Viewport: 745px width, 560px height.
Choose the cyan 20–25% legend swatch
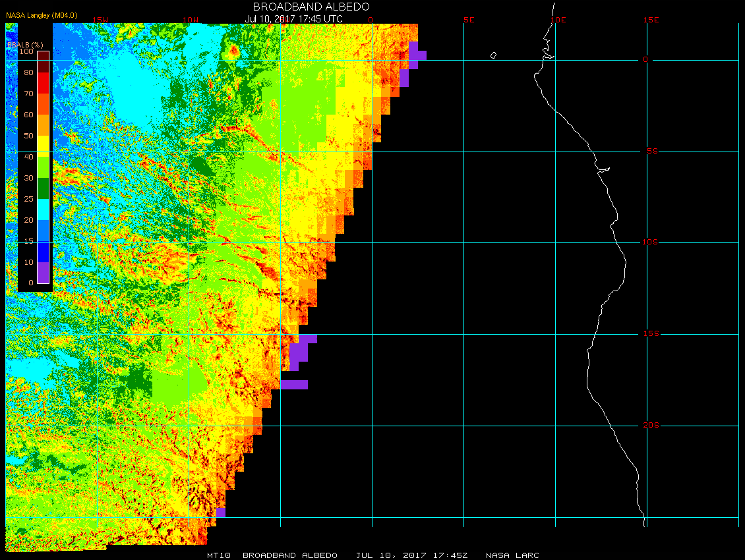click(43, 210)
